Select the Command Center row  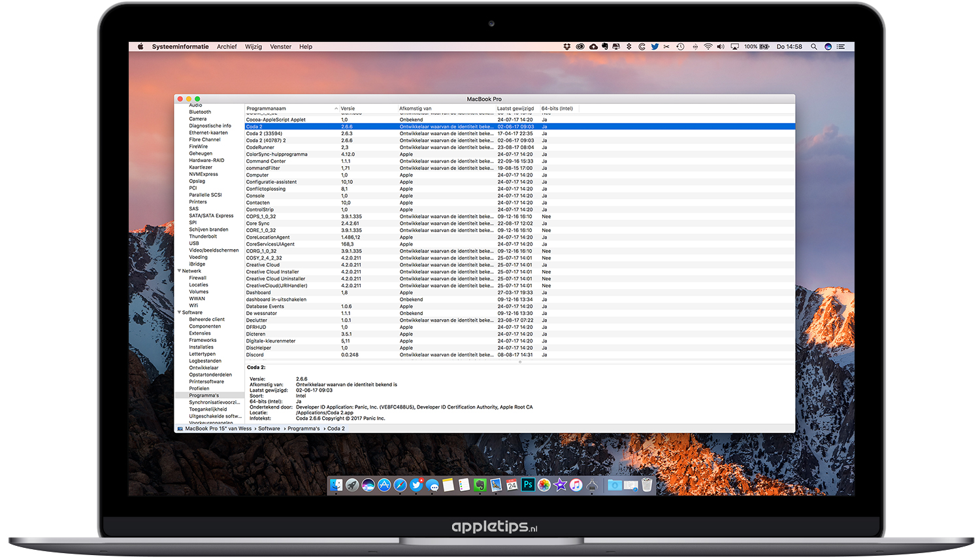tap(520, 161)
